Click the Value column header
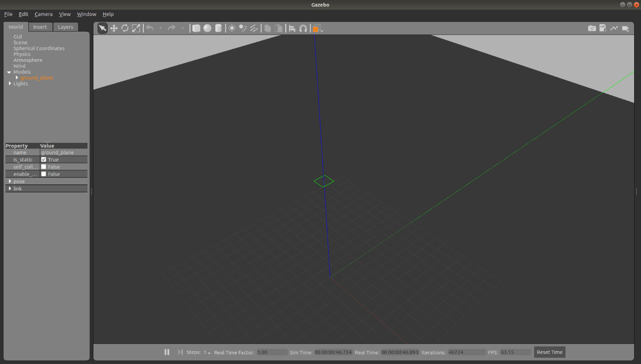Image resolution: width=641 pixels, height=364 pixels. point(63,146)
